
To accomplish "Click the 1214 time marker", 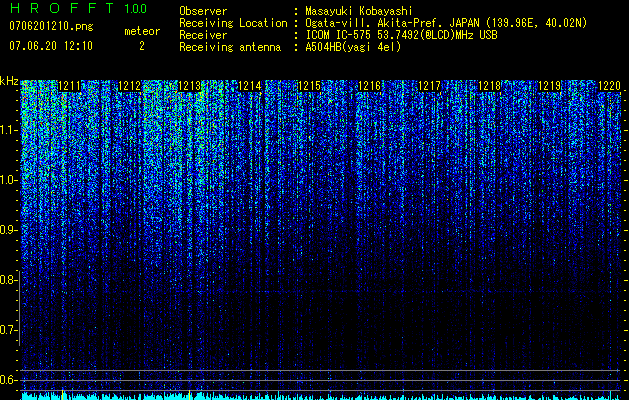I will [x=250, y=86].
